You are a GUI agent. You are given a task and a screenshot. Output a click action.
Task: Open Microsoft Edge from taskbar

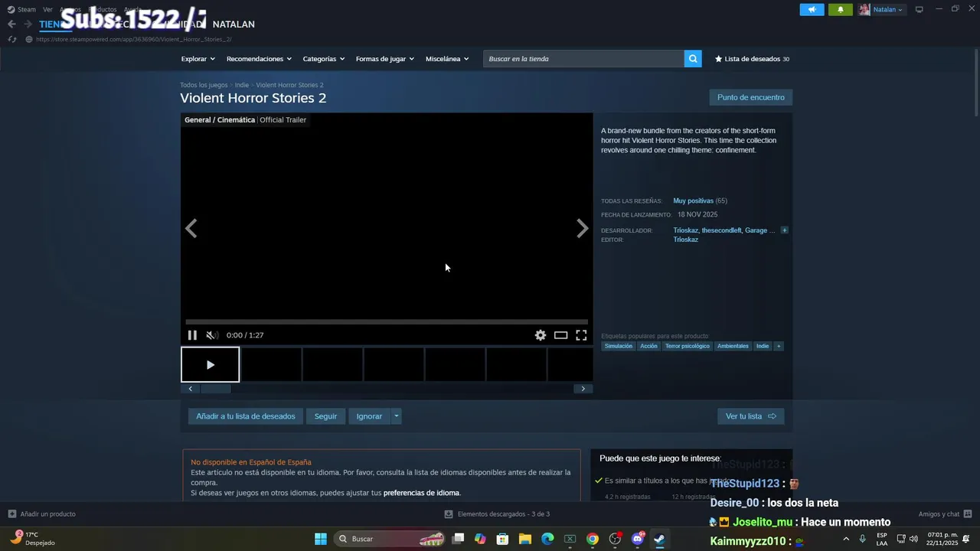pyautogui.click(x=547, y=539)
